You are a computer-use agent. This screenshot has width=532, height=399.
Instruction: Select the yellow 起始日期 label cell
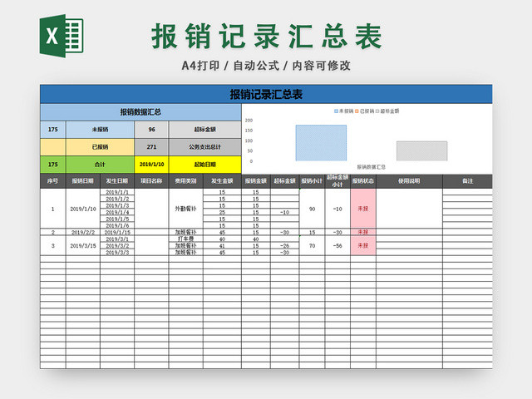(205, 165)
